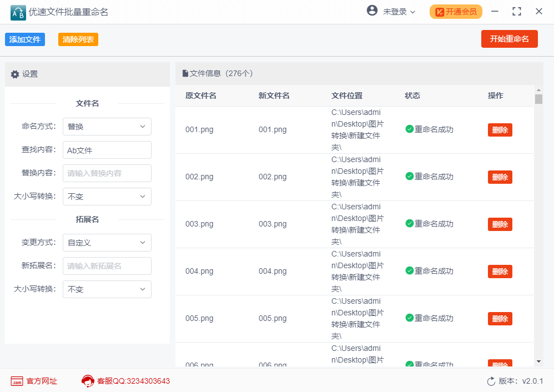Click the file info document icon
The image size is (554, 392).
click(185, 73)
